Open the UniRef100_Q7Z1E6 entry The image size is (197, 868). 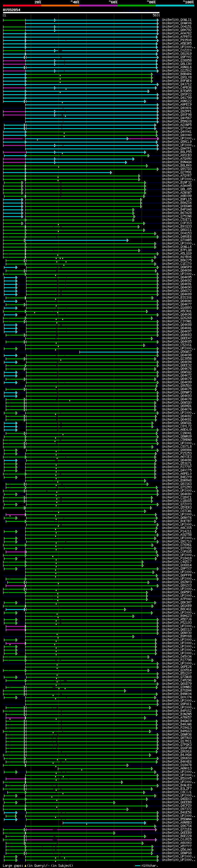(x=176, y=829)
